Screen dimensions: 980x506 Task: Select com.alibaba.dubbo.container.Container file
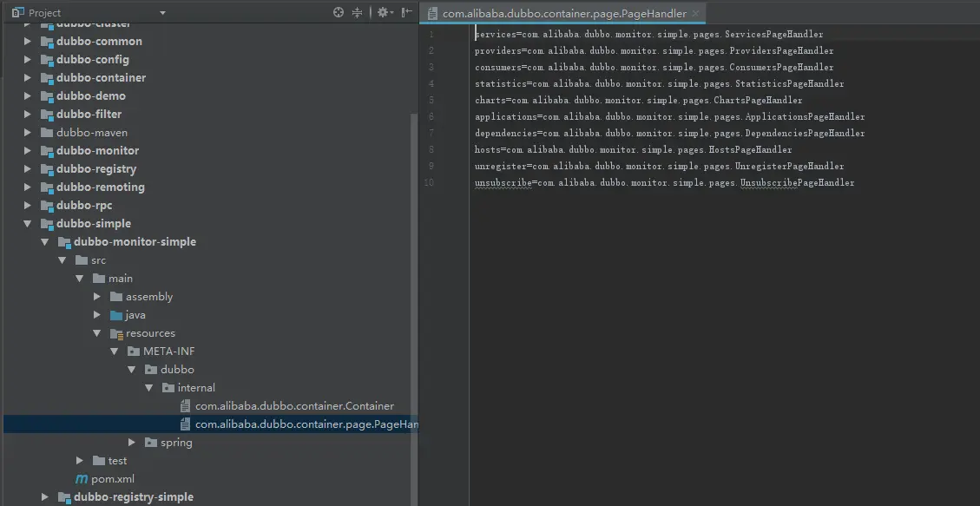coord(294,406)
